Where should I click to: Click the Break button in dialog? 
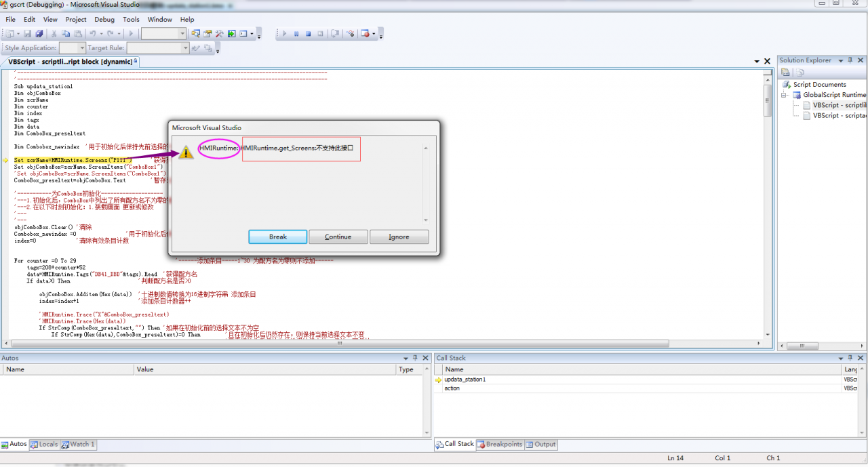click(x=278, y=237)
